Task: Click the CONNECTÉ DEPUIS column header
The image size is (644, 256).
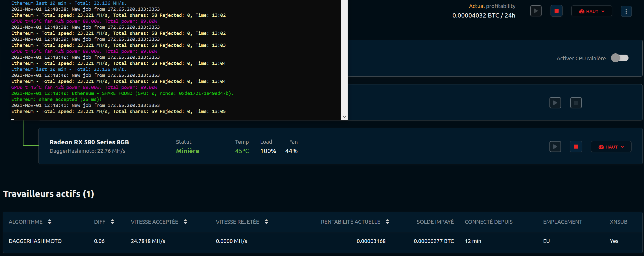Action: (x=489, y=222)
